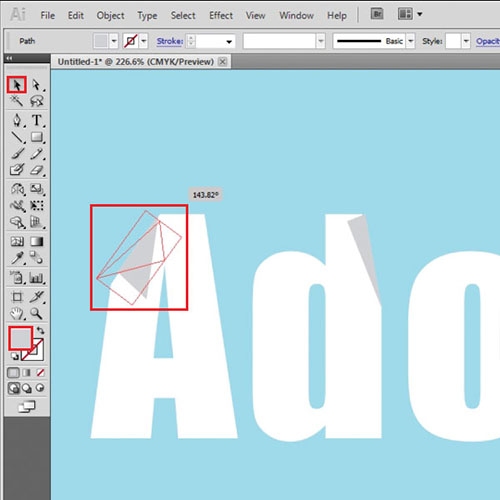
Task: Pick the Pencil tool
Action: click(x=37, y=153)
